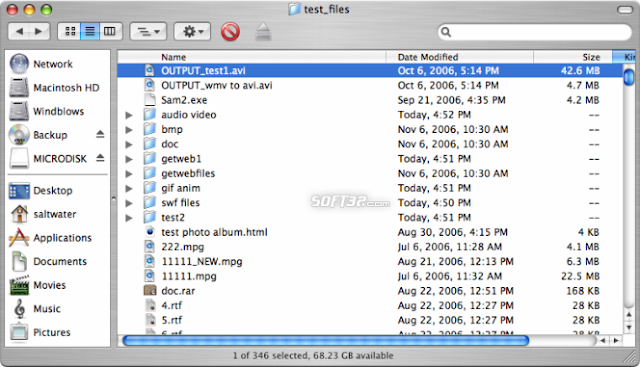This screenshot has width=640, height=367.
Task: Click the Spotlight search field
Action: click(x=534, y=32)
